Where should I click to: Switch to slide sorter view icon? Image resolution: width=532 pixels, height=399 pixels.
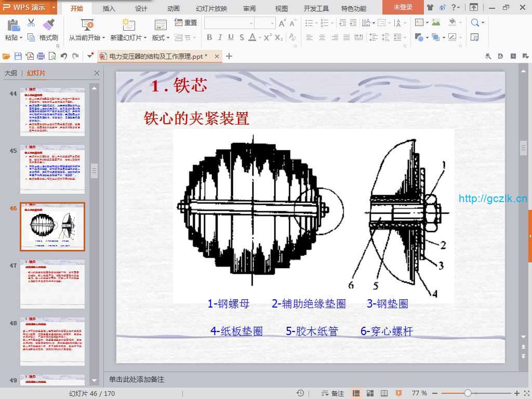[370, 393]
